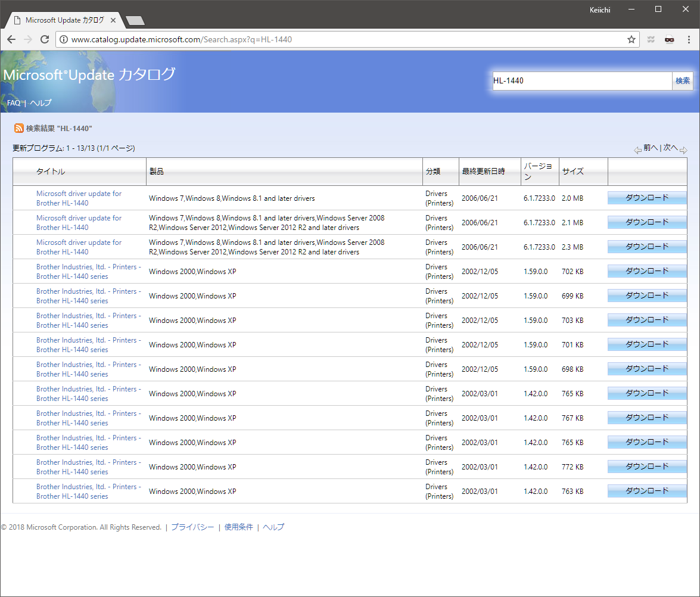Open the 使用条件 footer link
700x597 pixels.
[238, 527]
